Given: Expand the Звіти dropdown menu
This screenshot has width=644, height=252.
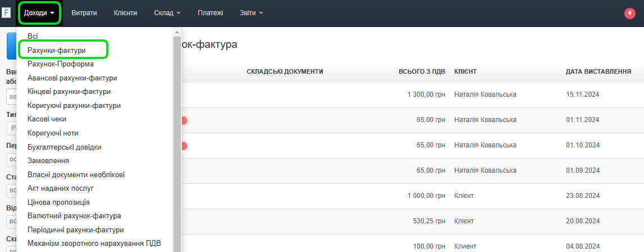Looking at the screenshot, I should point(251,13).
